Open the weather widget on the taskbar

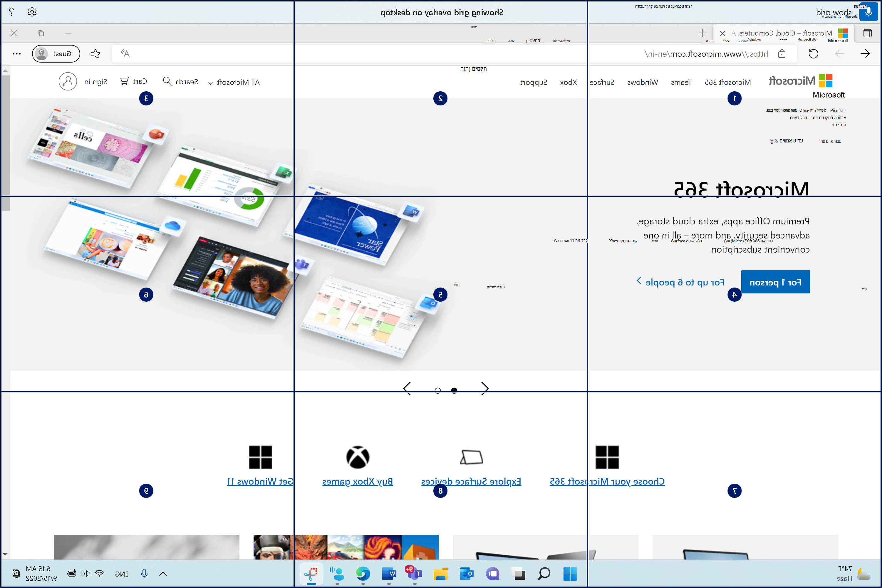854,574
